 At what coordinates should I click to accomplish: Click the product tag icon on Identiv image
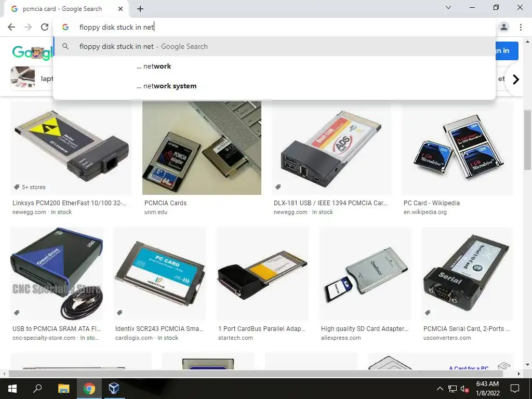click(x=119, y=312)
